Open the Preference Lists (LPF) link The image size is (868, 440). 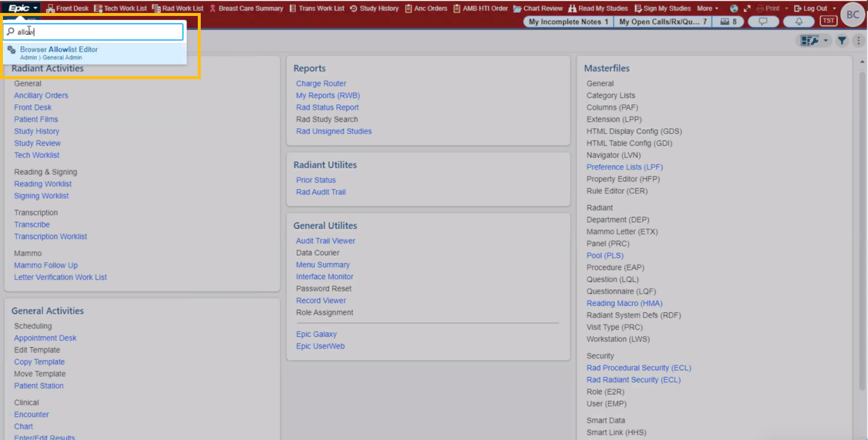coord(624,167)
